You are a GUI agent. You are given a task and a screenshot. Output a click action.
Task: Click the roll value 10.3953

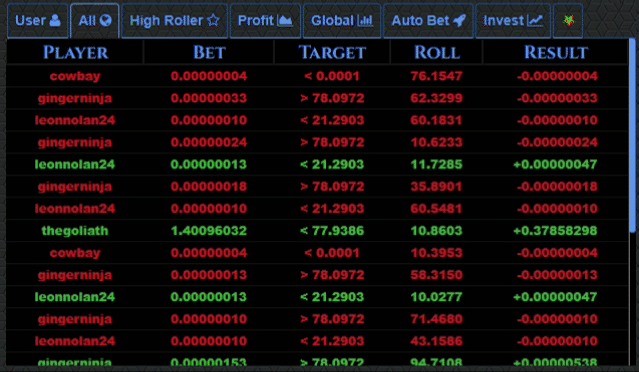click(436, 253)
